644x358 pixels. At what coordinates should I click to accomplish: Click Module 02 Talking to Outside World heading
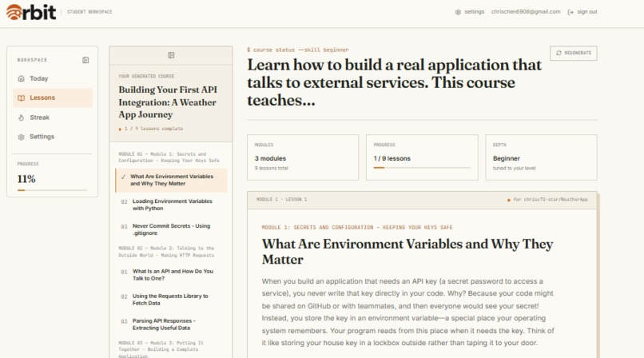[x=166, y=252]
